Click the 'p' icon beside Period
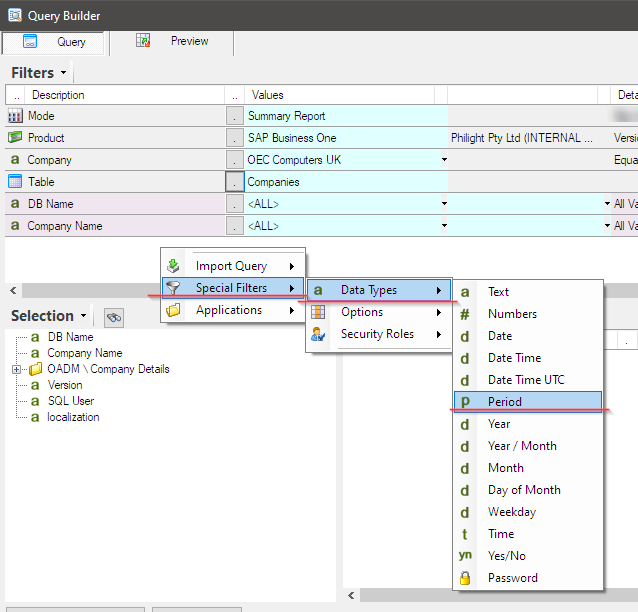638x612 pixels. point(465,402)
